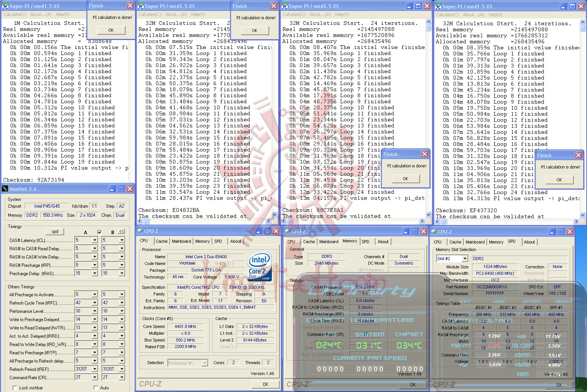Open Calculate(C) menu in Super PI window with checksum E04832BA

(x=150, y=14)
